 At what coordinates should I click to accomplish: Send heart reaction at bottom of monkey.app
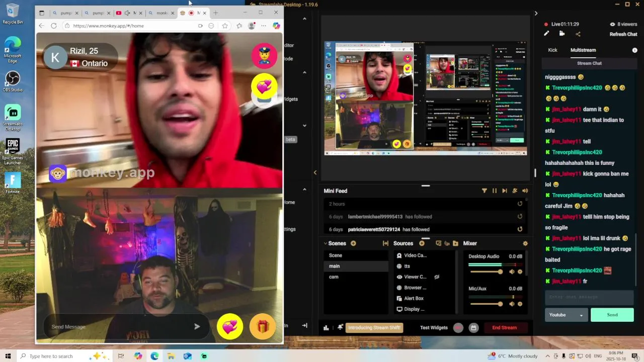click(230, 327)
